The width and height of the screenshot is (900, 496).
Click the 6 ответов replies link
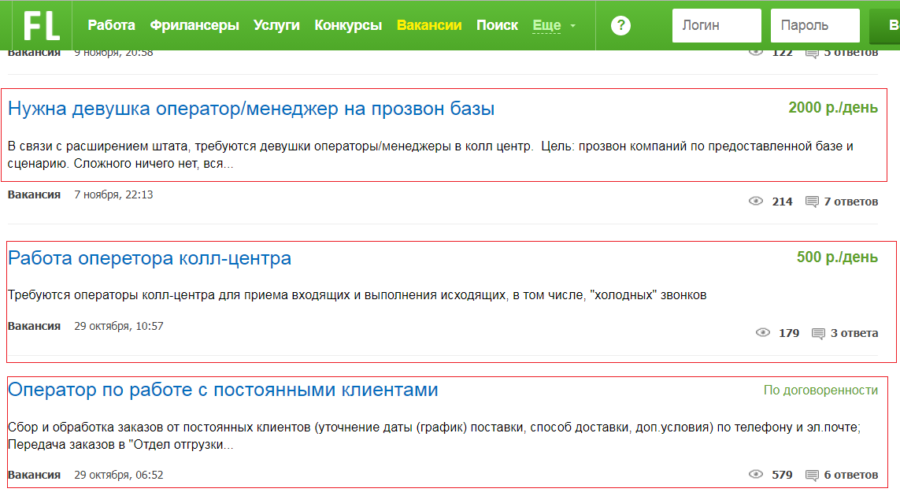851,475
